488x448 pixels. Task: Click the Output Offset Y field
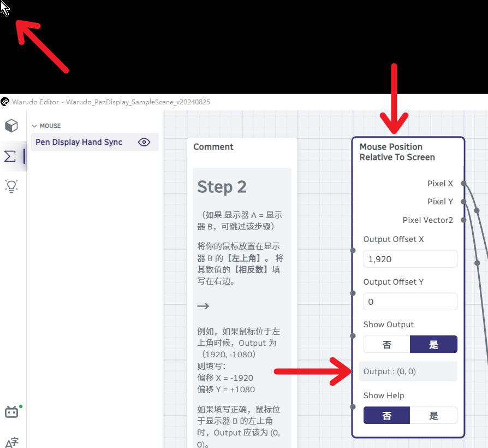410,302
